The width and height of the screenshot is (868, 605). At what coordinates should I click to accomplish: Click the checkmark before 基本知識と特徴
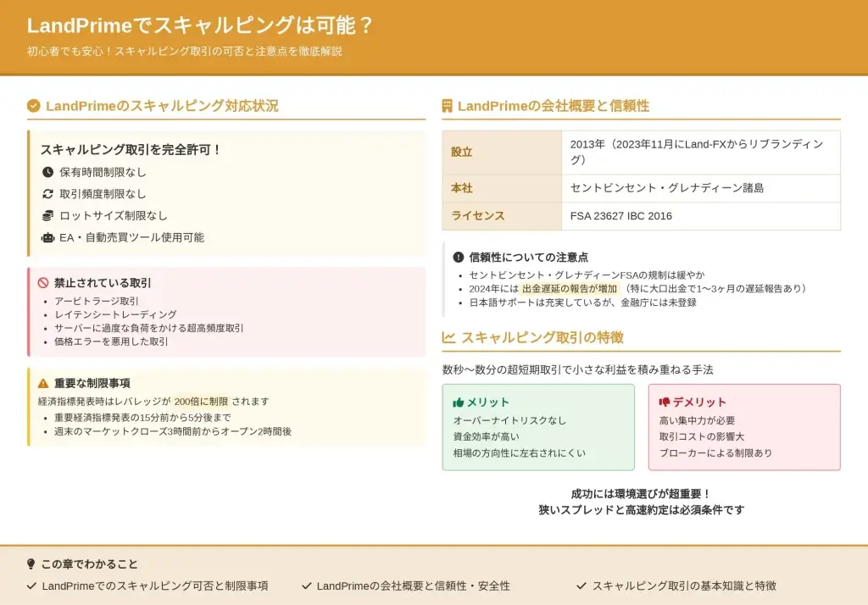coord(581,586)
